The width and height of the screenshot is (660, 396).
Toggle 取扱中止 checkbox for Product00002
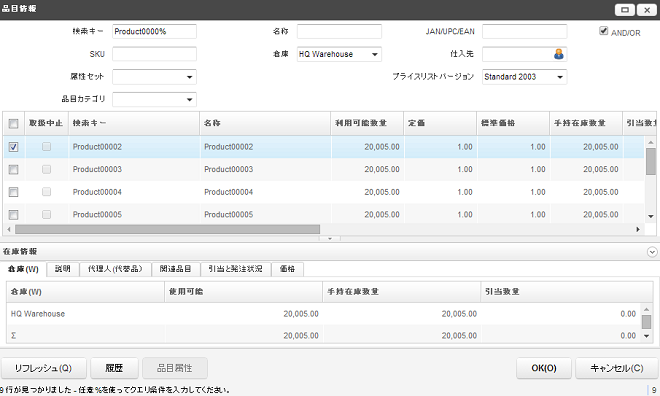pyautogui.click(x=46, y=146)
